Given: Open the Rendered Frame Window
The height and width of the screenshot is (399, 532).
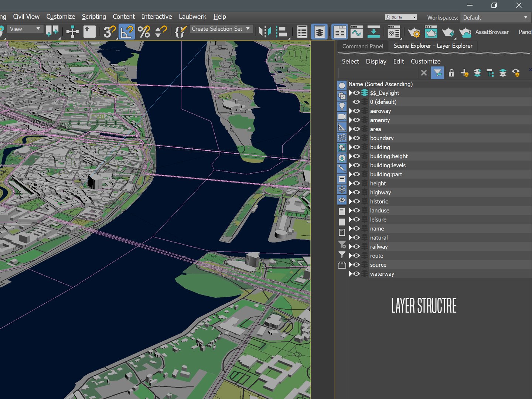Looking at the screenshot, I should (x=431, y=32).
